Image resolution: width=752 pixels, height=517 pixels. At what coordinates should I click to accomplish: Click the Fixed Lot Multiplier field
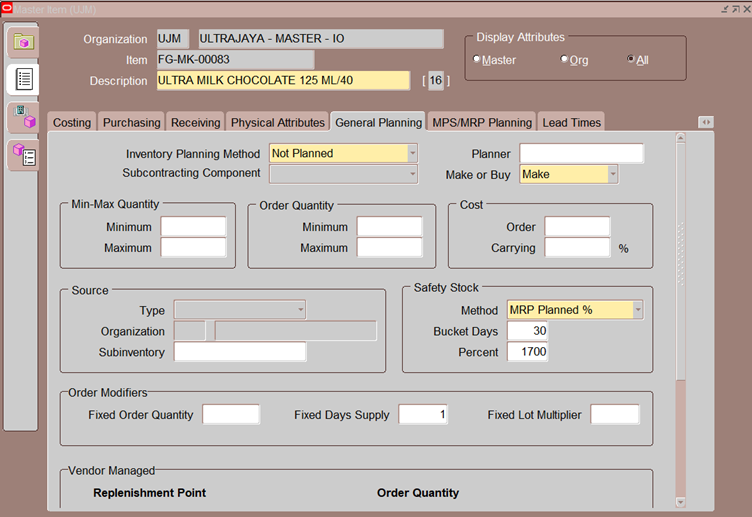615,414
